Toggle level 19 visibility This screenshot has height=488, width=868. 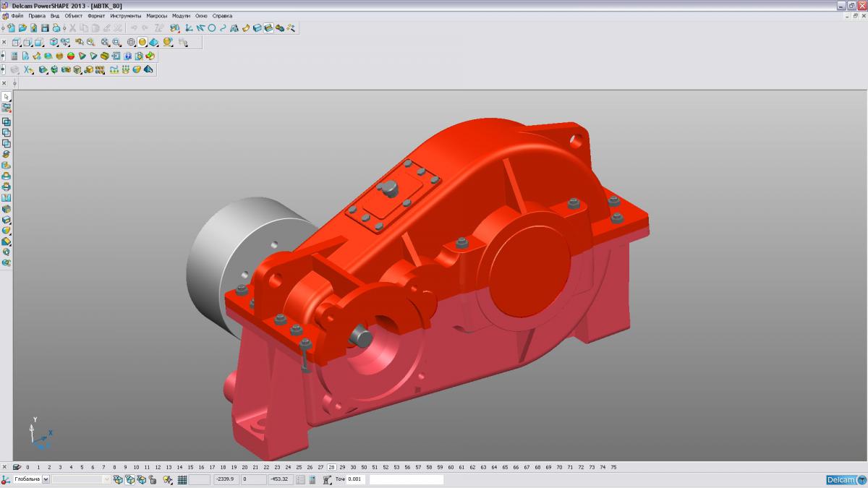pyautogui.click(x=234, y=467)
